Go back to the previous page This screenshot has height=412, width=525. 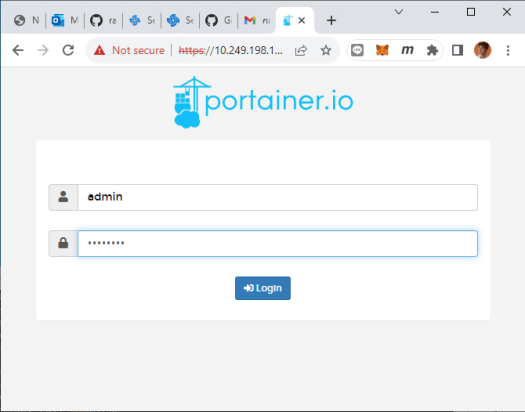18,50
